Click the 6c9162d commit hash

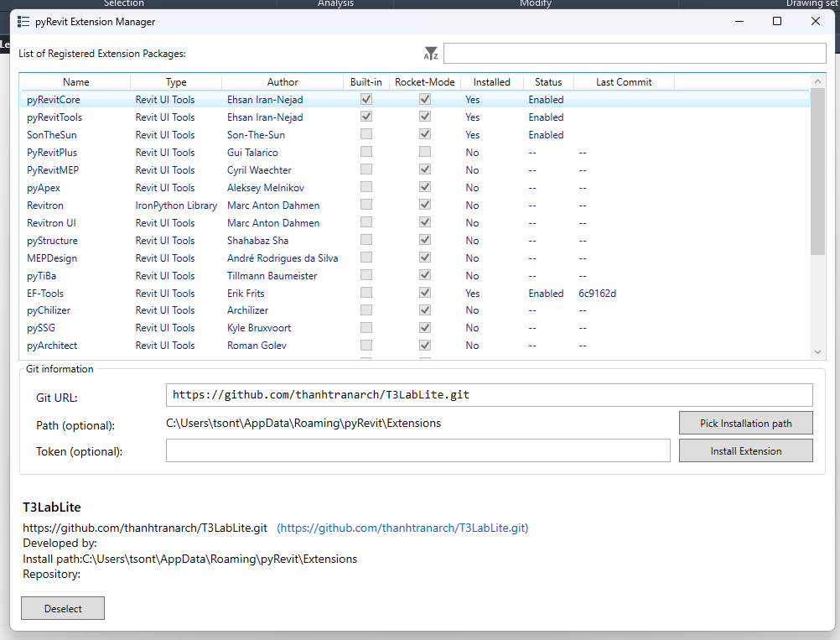click(x=598, y=294)
